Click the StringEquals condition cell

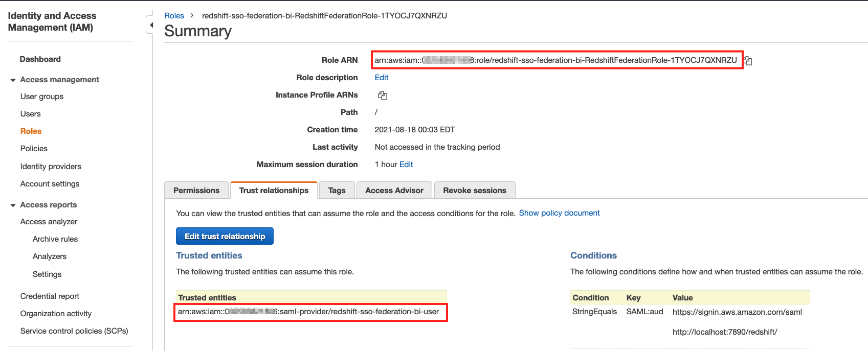pos(594,312)
